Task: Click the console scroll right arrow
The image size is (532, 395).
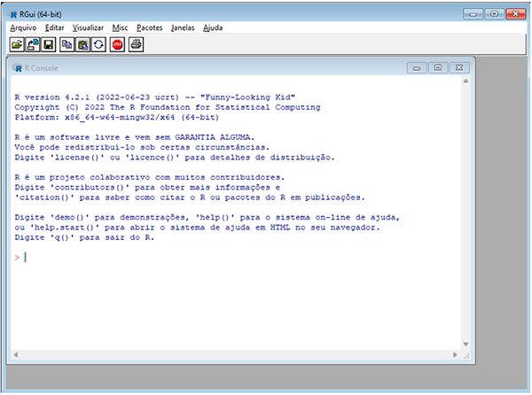Action: [455, 354]
